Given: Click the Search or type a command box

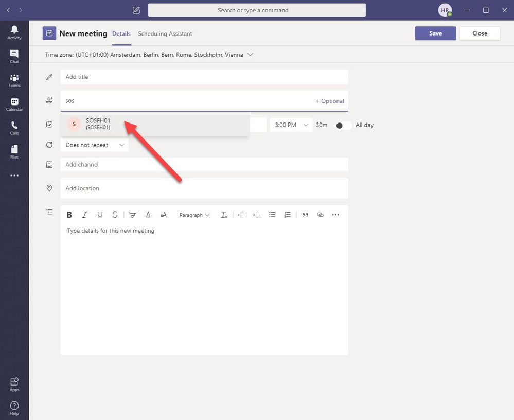Looking at the screenshot, I should click(x=257, y=10).
